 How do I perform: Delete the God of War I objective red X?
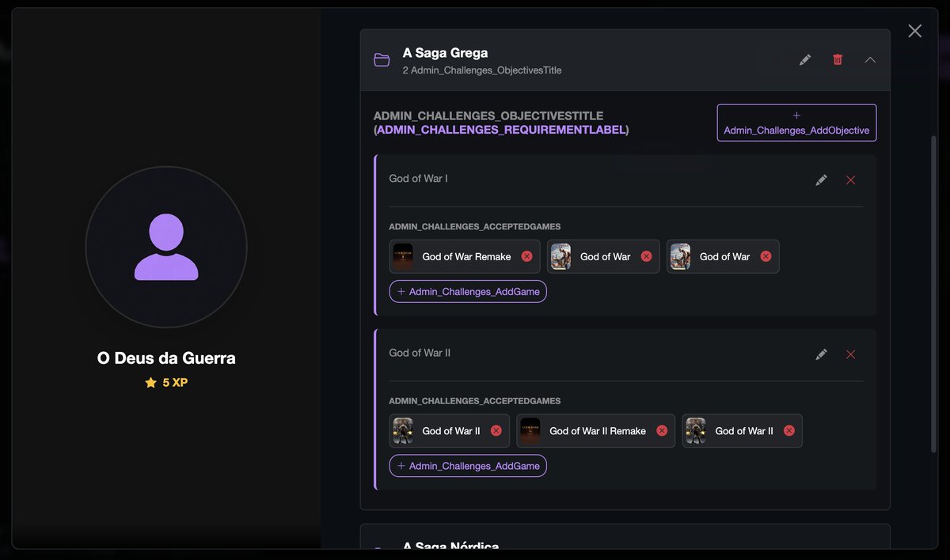pyautogui.click(x=851, y=180)
